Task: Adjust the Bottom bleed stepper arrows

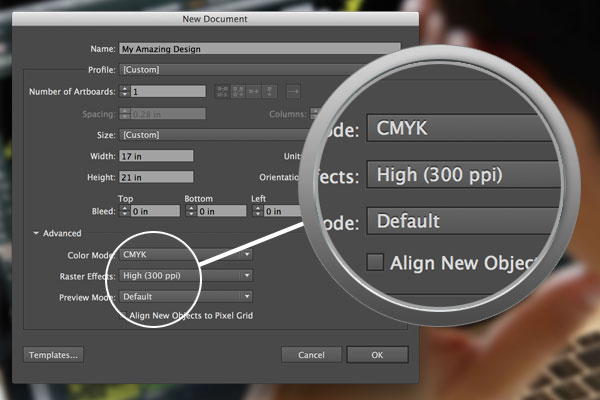Action: coord(191,211)
